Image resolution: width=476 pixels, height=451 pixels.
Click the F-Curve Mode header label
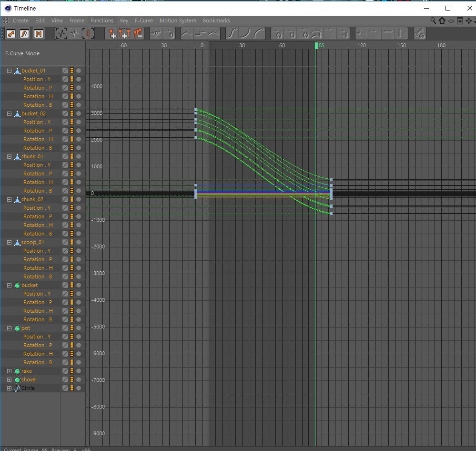(x=22, y=53)
